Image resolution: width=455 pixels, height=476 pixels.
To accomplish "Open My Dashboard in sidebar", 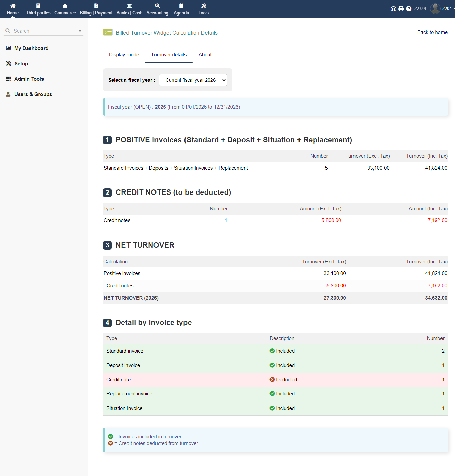I will tap(31, 48).
